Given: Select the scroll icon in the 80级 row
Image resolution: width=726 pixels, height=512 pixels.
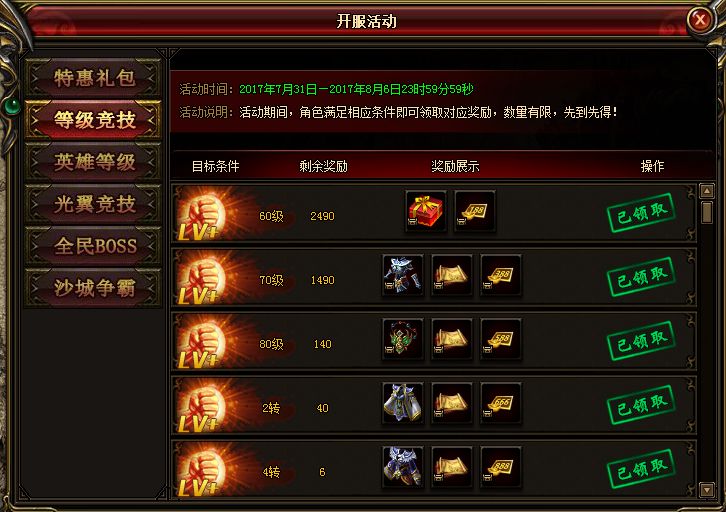Looking at the screenshot, I should (x=452, y=339).
